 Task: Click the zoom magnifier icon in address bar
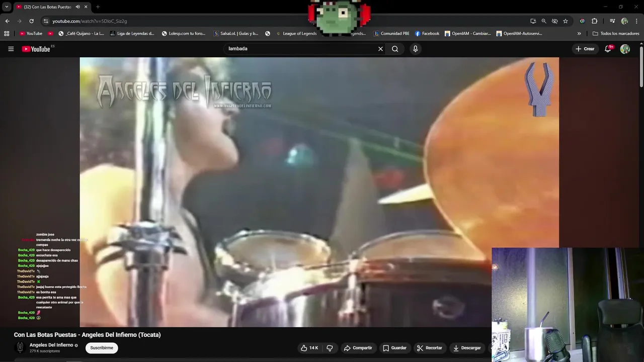(x=544, y=21)
